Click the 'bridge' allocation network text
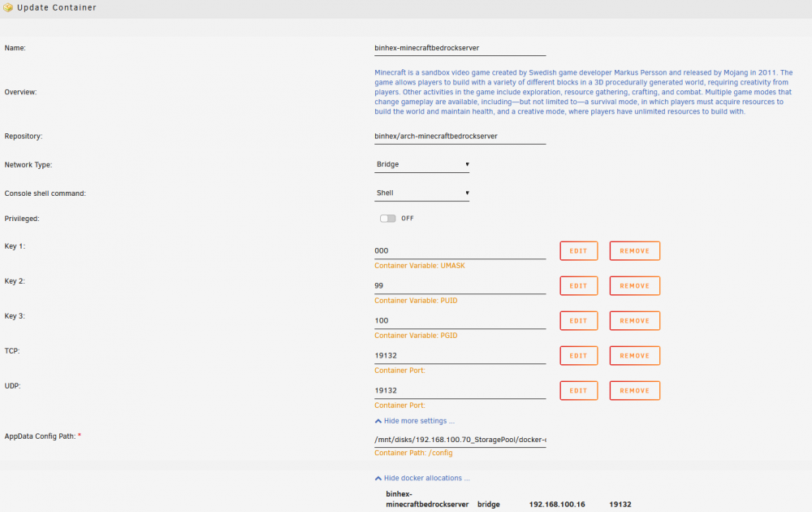812x512 pixels. pos(488,504)
